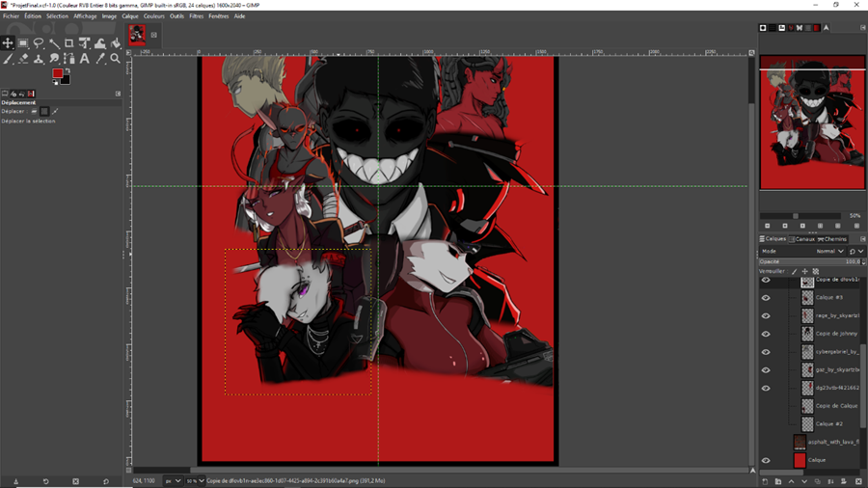Image resolution: width=868 pixels, height=488 pixels.
Task: Open the px unit dropdown
Action: click(x=173, y=480)
